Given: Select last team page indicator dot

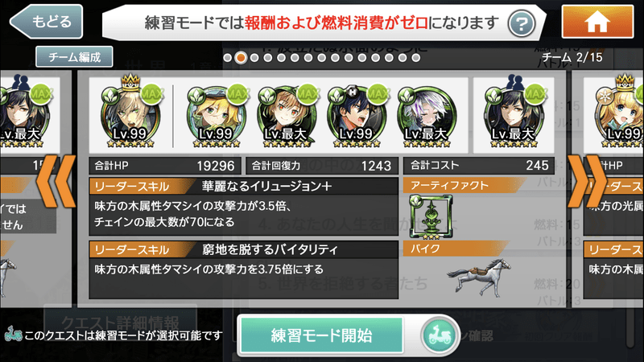Looking at the screenshot, I should [x=415, y=58].
